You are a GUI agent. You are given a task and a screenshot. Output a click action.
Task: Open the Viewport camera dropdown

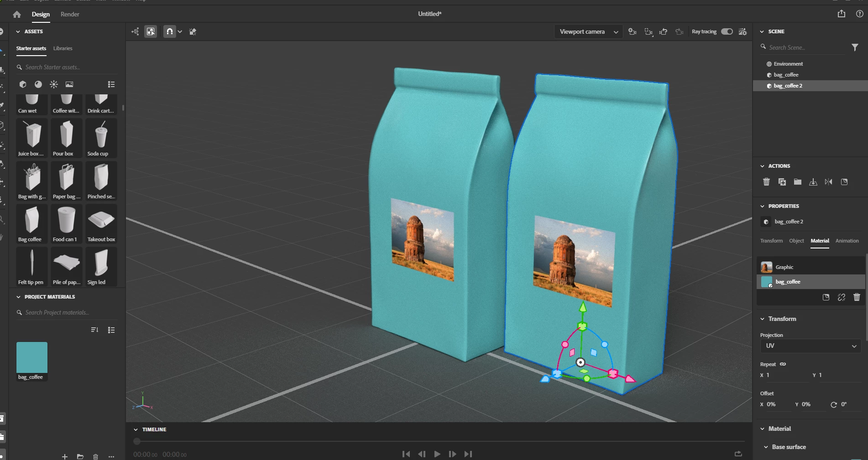(589, 31)
